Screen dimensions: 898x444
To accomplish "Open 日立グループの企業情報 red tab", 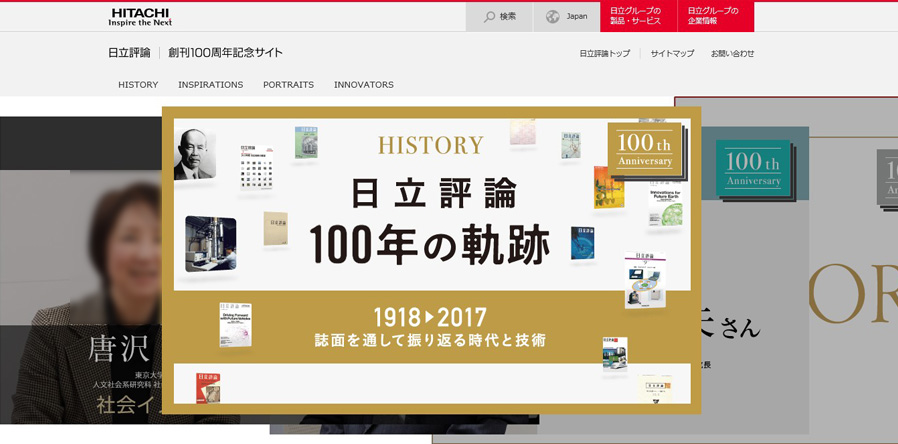I will pos(716,17).
